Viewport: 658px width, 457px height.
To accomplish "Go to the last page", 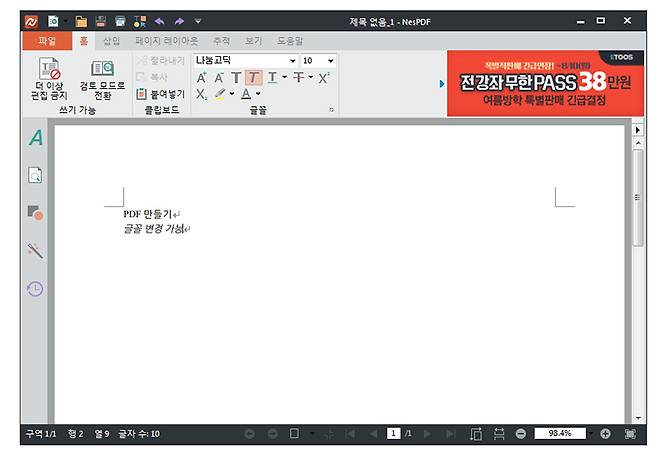I will [451, 433].
